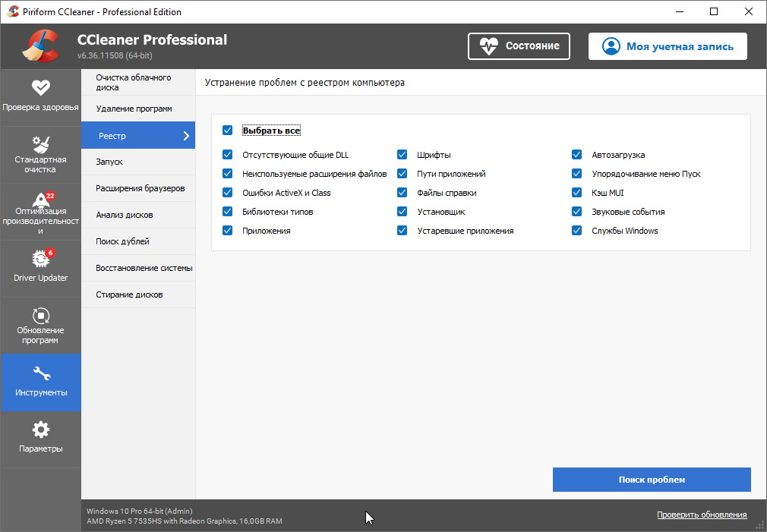Click the red 6 badge on Driver Updater
The width and height of the screenshot is (767, 532).
tap(50, 253)
